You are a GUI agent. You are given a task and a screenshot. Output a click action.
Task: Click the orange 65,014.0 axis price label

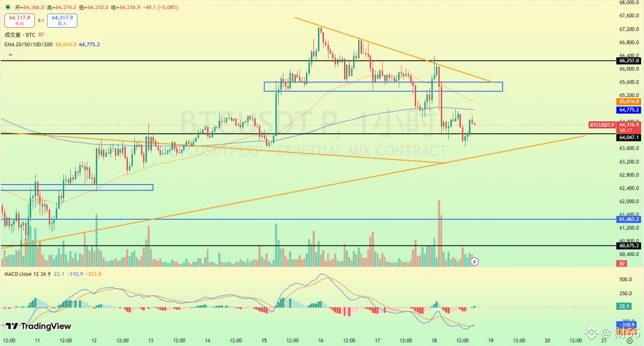click(x=629, y=102)
